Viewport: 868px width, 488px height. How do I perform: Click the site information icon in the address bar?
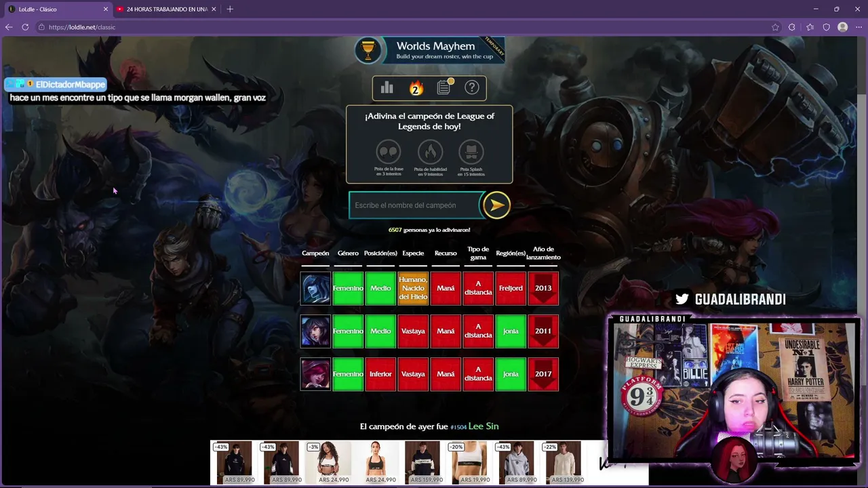[x=41, y=27]
